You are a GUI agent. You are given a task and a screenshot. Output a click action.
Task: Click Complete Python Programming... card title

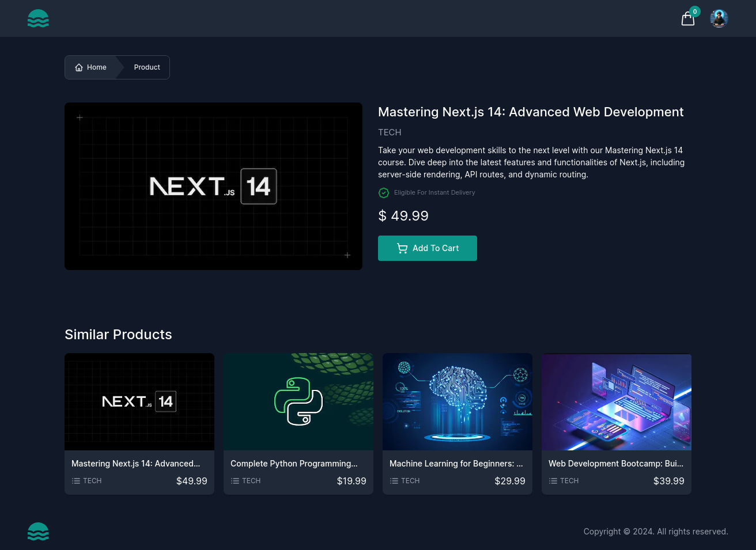(294, 464)
